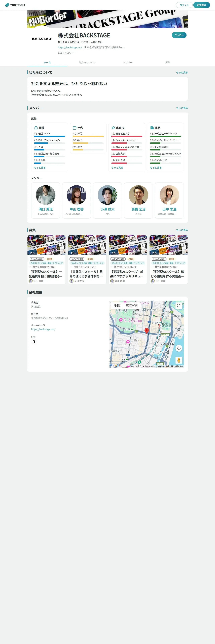Click 地図の誤りを報告する on the map
Screen dimensions: 215x644
(x=174, y=366)
